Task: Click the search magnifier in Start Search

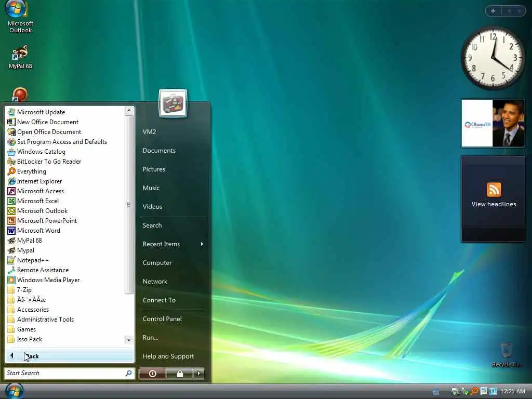Action: [129, 373]
